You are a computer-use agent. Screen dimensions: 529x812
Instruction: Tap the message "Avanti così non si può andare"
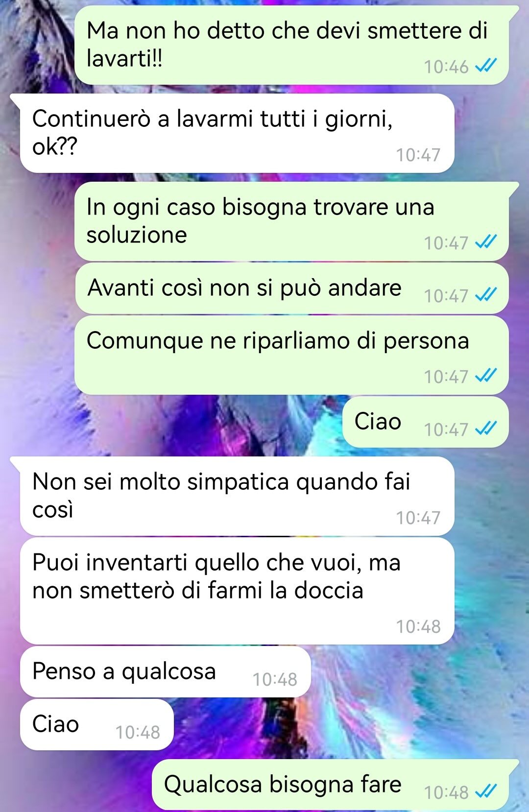click(292, 288)
